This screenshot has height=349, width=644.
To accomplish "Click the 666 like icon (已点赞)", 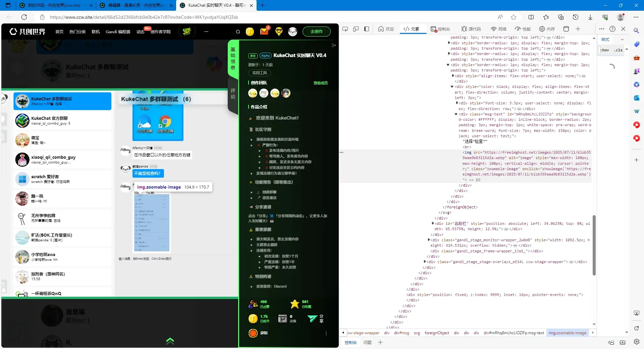I will tap(253, 304).
